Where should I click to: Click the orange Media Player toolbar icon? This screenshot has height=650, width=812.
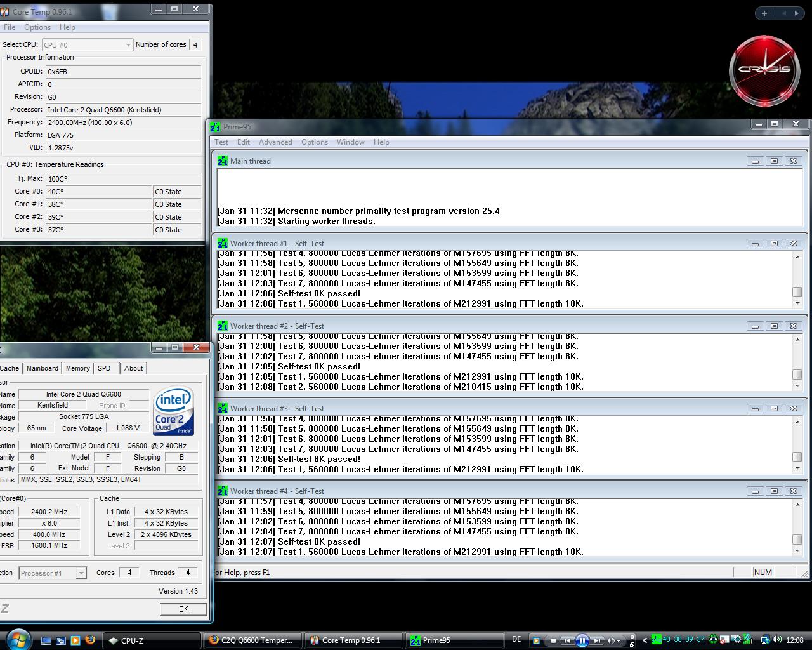click(x=536, y=640)
